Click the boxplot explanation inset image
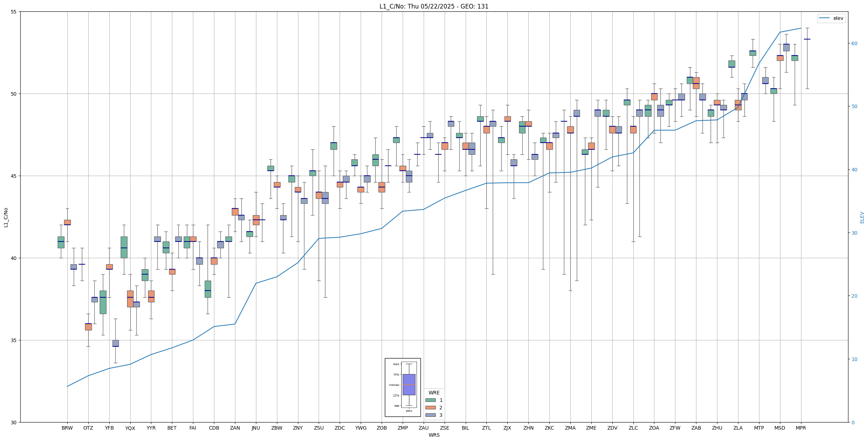The width and height of the screenshot is (868, 441). (x=403, y=387)
